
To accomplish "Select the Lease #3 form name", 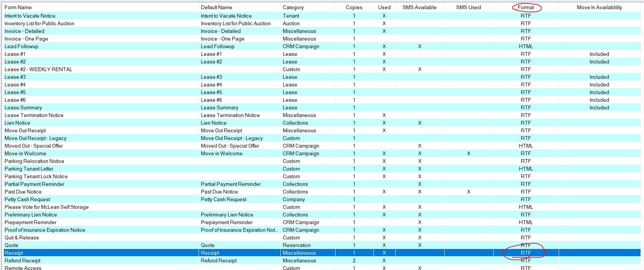I will click(15, 77).
